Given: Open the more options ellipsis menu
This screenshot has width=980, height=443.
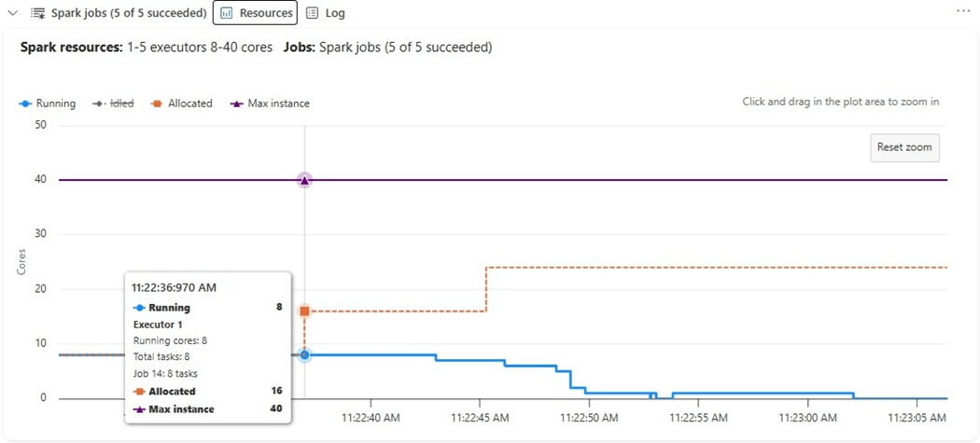Looking at the screenshot, I should pos(964,10).
